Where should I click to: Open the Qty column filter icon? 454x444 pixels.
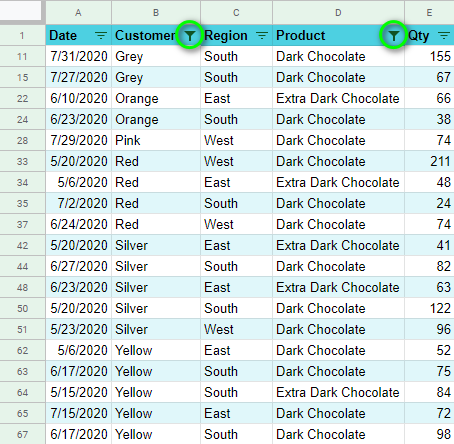tap(444, 35)
